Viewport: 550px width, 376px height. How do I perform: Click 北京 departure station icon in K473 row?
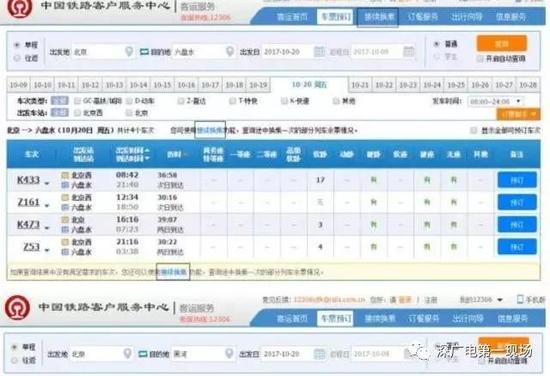click(x=65, y=220)
